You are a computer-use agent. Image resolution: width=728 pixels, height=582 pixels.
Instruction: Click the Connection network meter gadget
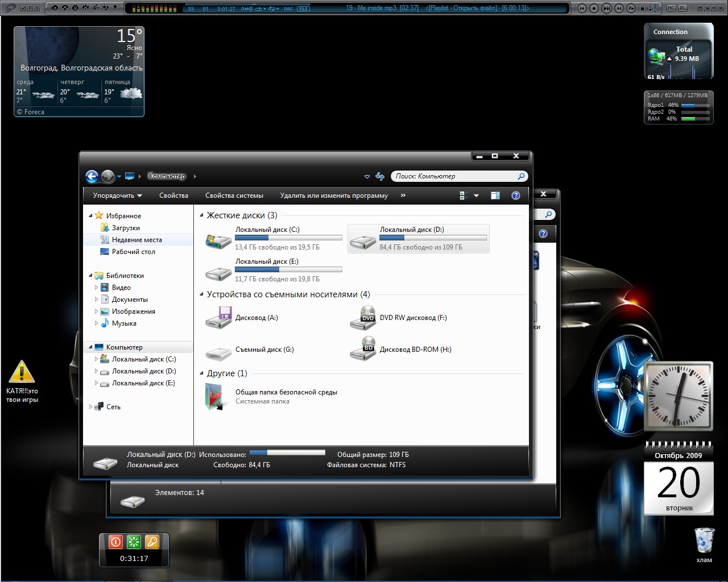pyautogui.click(x=679, y=52)
